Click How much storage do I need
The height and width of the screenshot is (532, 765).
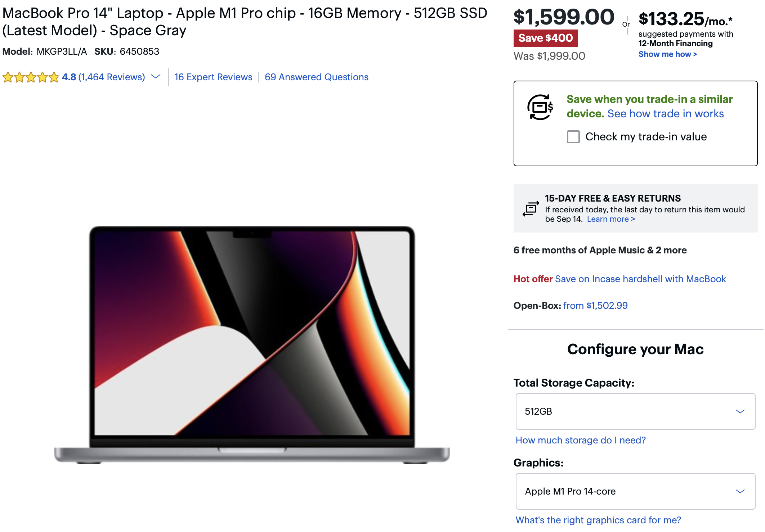click(x=581, y=440)
